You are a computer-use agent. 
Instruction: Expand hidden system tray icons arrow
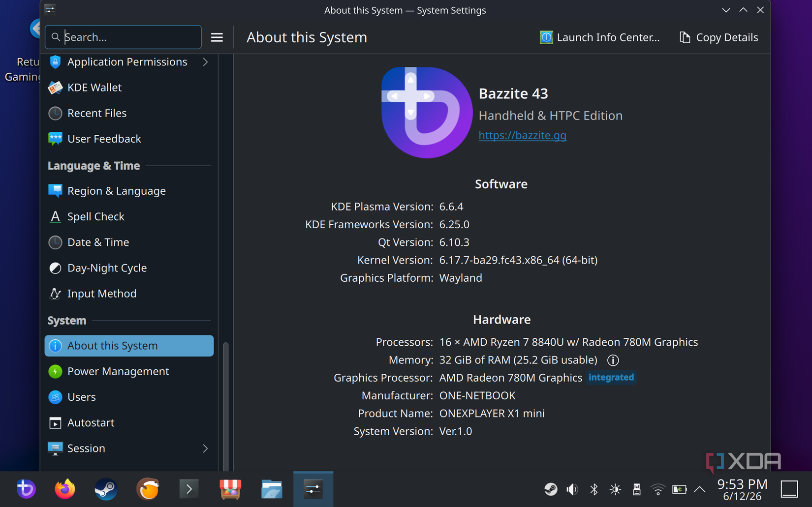699,489
